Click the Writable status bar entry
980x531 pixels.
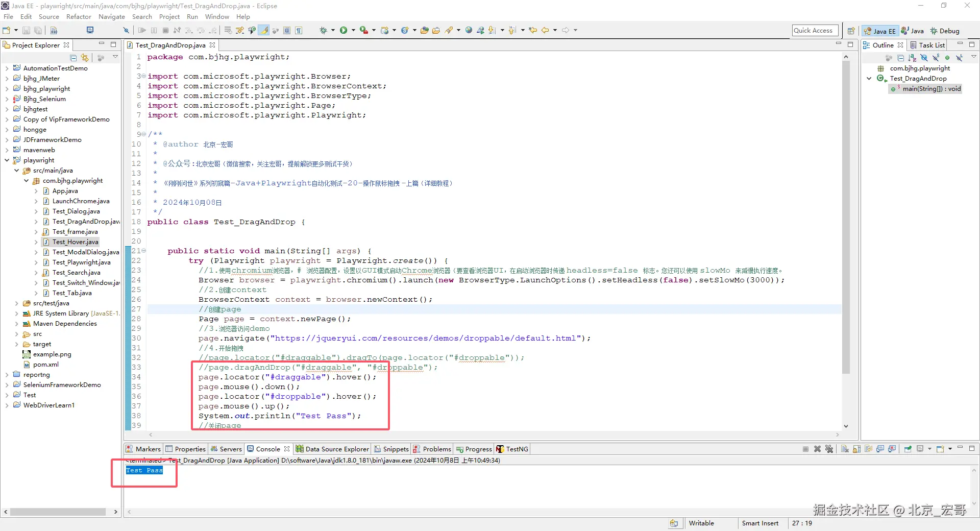pos(701,523)
